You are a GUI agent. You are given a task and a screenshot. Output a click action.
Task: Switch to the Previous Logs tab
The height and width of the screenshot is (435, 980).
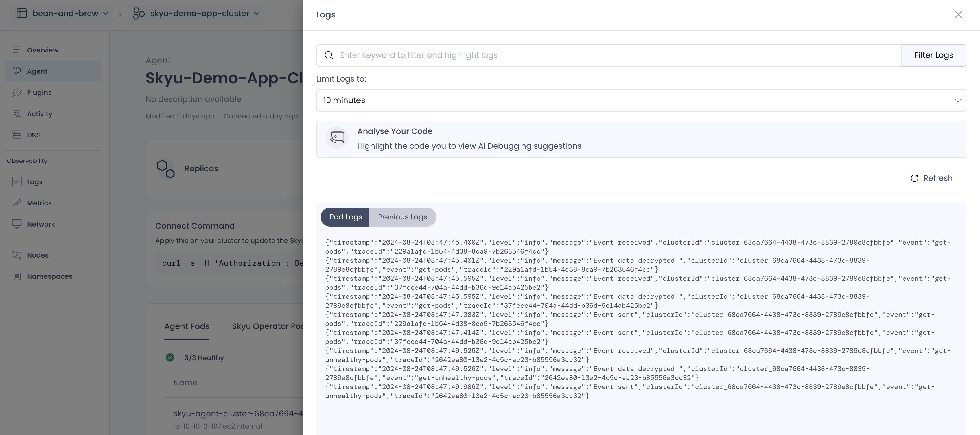[x=402, y=217]
